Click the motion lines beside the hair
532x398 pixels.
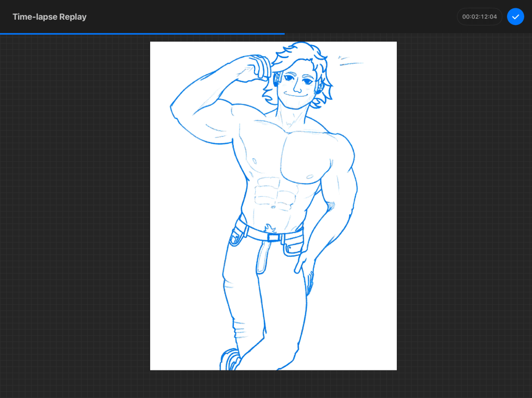[348, 61]
